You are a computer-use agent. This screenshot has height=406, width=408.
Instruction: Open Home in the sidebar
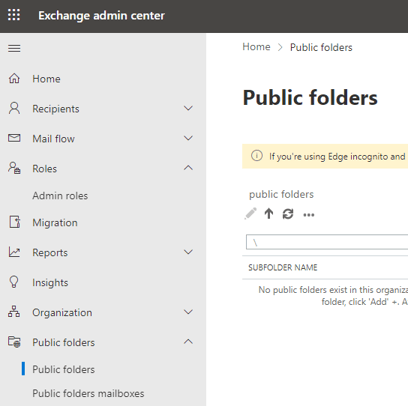[x=46, y=79]
